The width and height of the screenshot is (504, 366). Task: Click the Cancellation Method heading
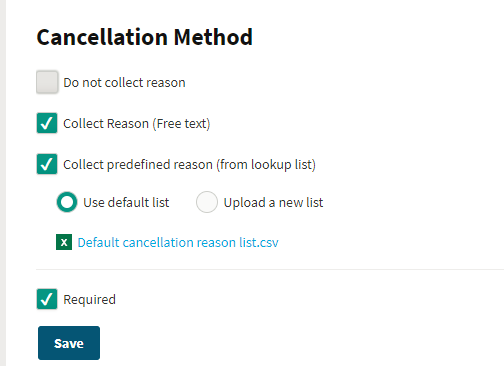[x=145, y=37]
